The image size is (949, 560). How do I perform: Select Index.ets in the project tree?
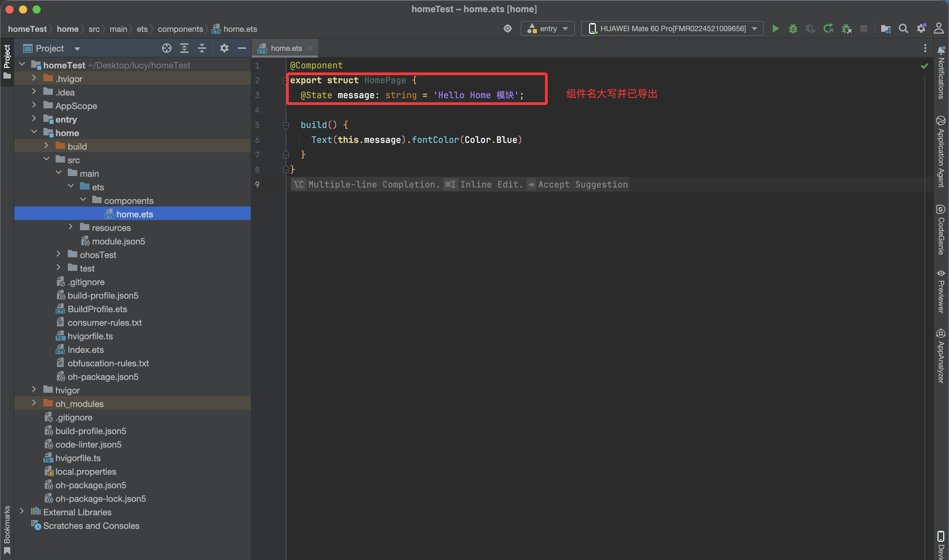(x=85, y=350)
